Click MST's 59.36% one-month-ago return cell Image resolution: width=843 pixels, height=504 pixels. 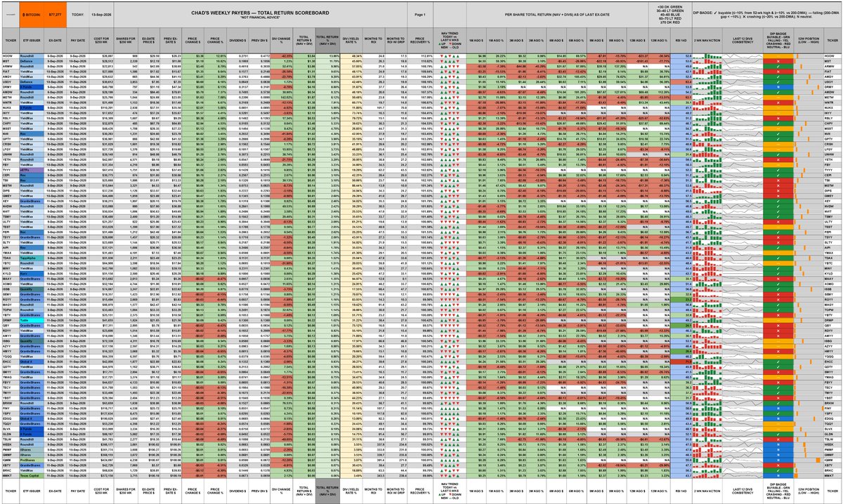click(496, 61)
